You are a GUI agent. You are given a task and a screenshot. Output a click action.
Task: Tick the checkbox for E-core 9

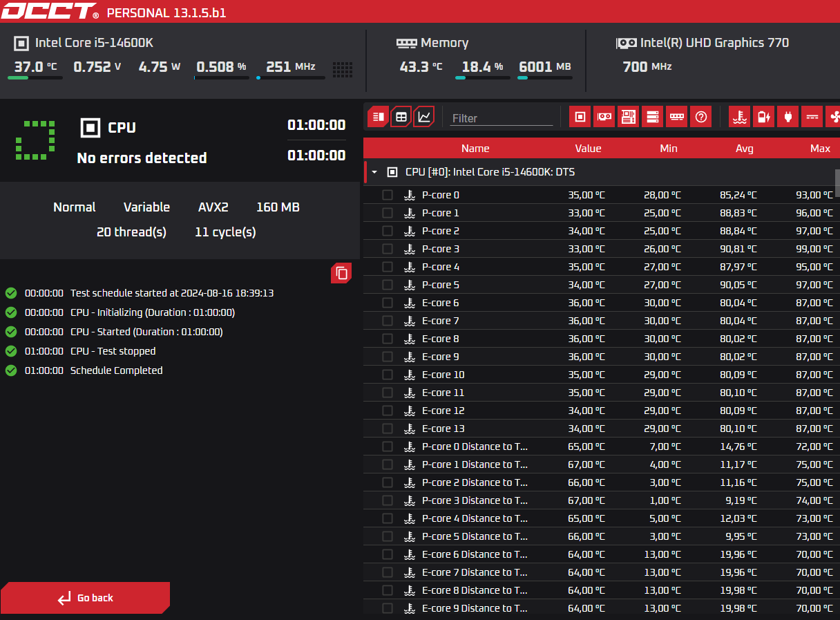pos(388,357)
